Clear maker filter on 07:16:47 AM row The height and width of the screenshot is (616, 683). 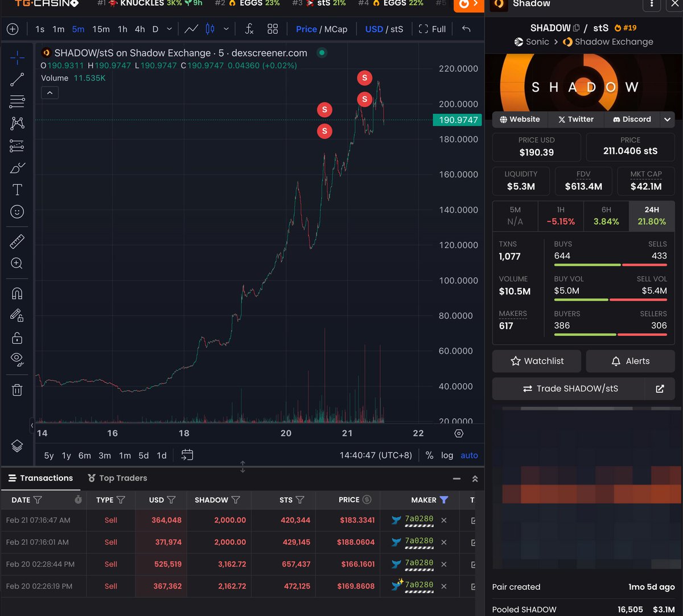click(444, 520)
